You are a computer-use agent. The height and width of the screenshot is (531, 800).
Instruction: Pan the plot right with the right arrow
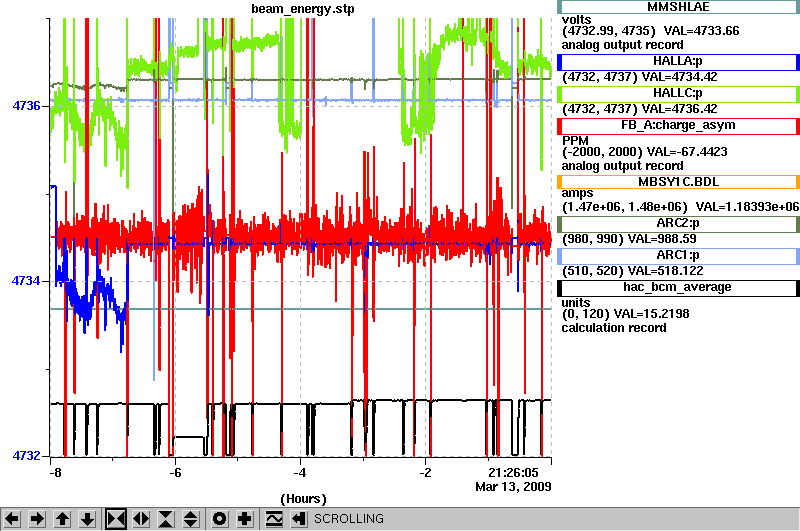(37, 519)
